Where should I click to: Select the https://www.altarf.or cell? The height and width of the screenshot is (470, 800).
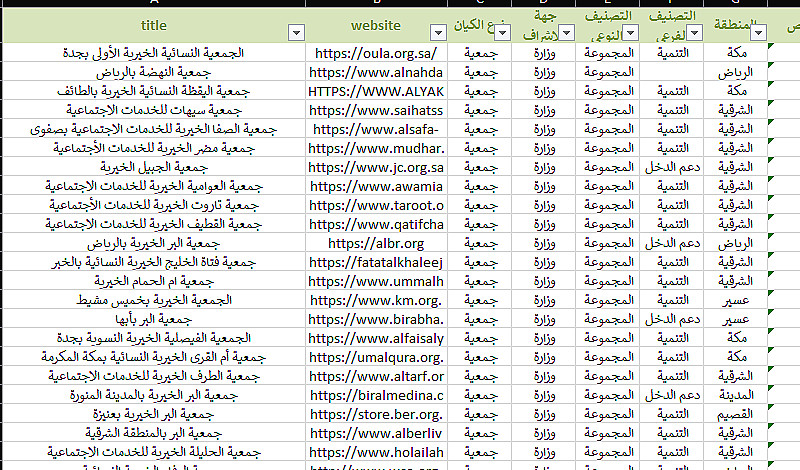(377, 377)
